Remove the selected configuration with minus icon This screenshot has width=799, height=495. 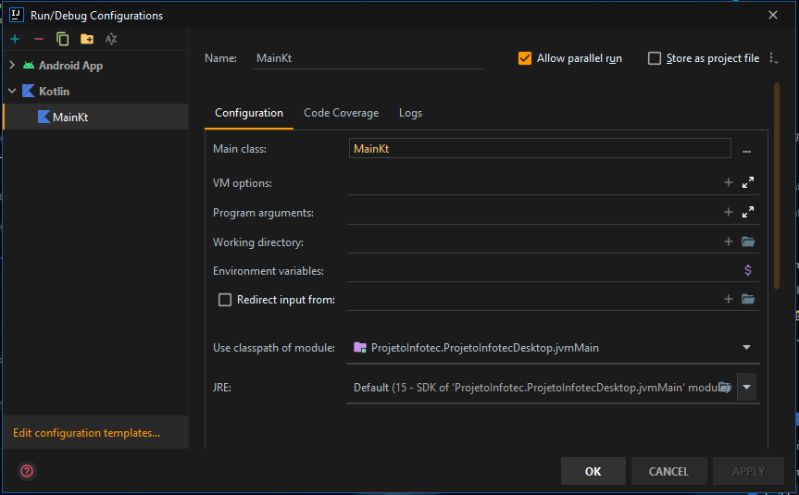[x=38, y=39]
